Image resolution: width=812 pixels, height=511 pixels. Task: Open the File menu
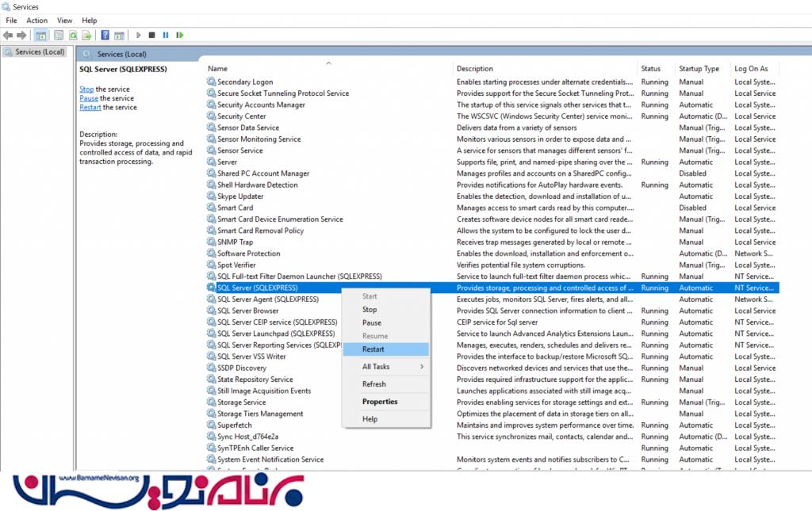pos(11,20)
